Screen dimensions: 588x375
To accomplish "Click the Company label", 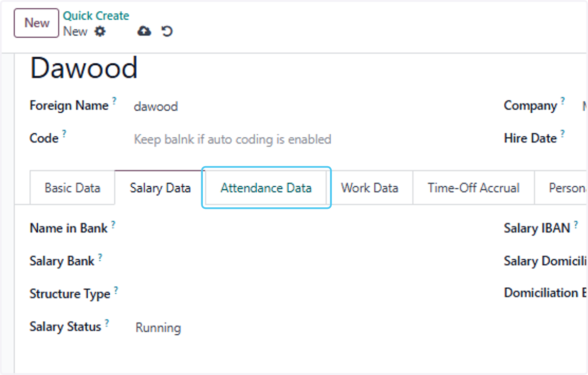I will [x=531, y=106].
